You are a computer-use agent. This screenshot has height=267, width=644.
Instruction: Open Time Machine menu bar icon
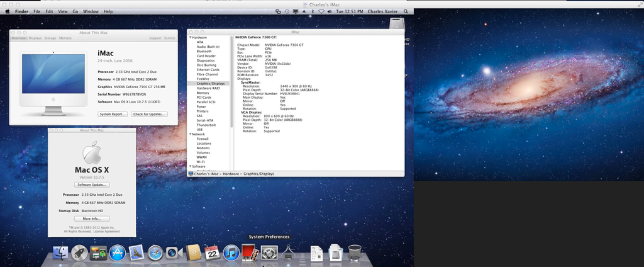point(287,11)
